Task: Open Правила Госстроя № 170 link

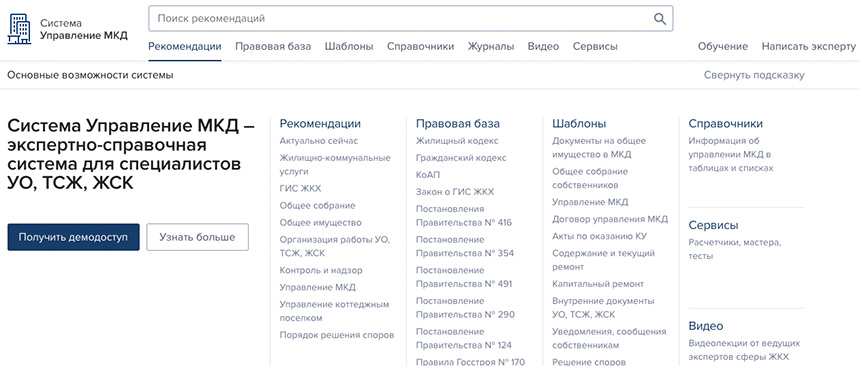Action: [471, 362]
